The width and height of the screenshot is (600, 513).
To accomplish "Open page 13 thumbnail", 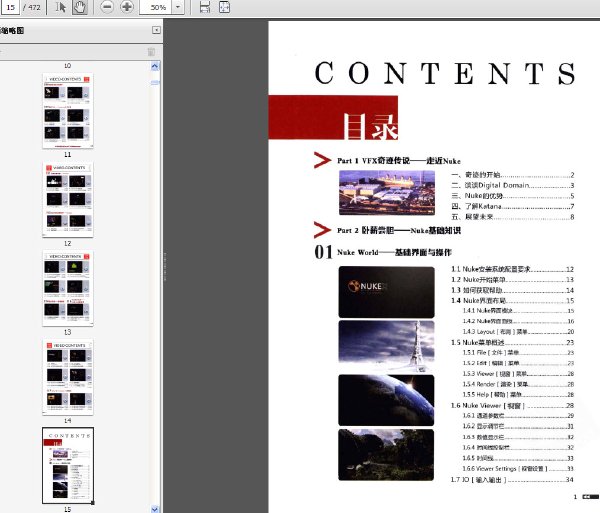I will tap(68, 288).
